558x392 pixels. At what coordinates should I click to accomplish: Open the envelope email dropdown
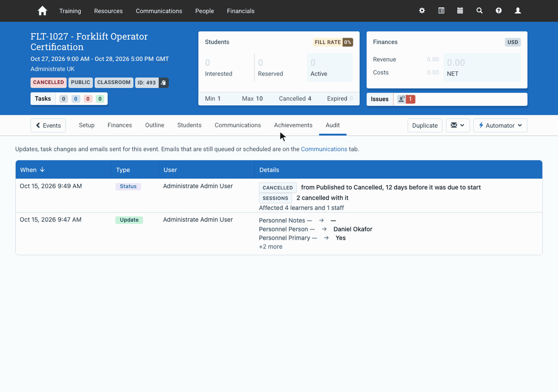pyautogui.click(x=458, y=125)
